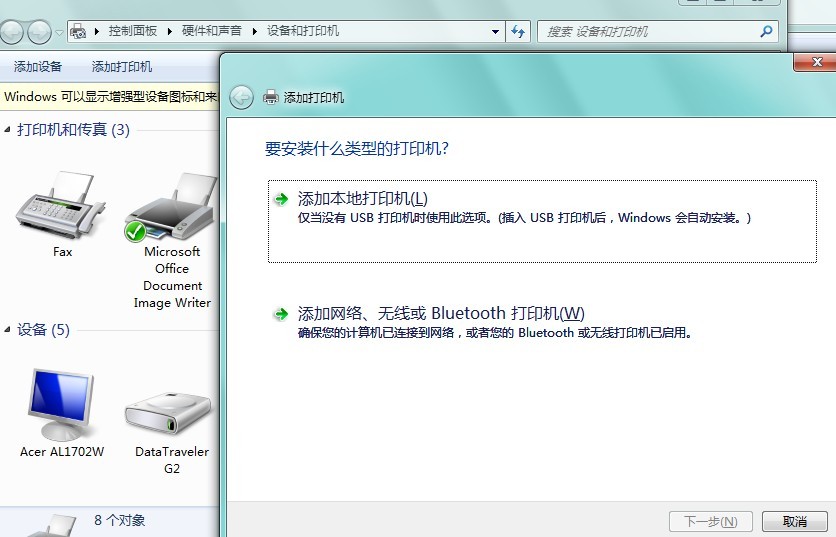Select the DataTraveler G2 drive icon
This screenshot has height=537, width=836.
pos(168,413)
